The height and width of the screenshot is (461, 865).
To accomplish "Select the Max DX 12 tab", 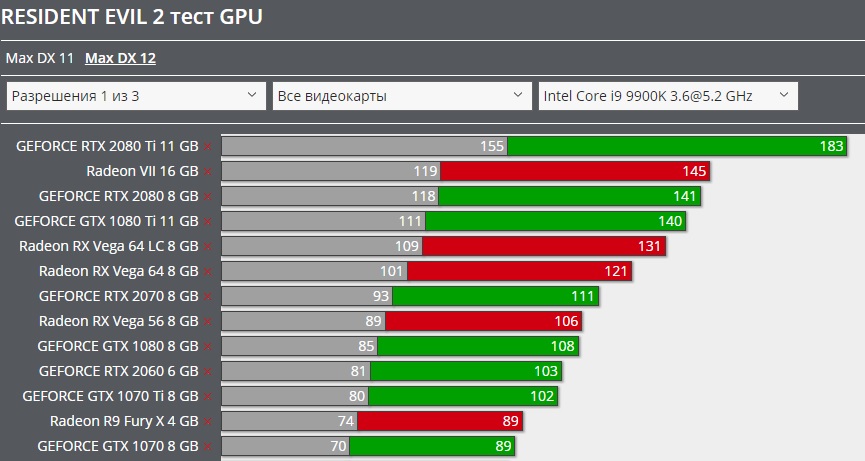I will click(120, 58).
